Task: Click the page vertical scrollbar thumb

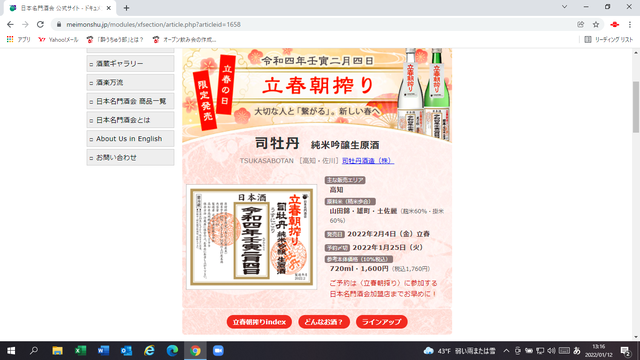Action: pyautogui.click(x=636, y=107)
